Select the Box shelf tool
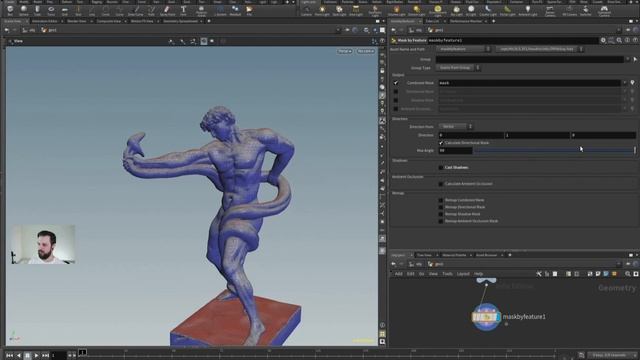640x360 pixels. 10,10
